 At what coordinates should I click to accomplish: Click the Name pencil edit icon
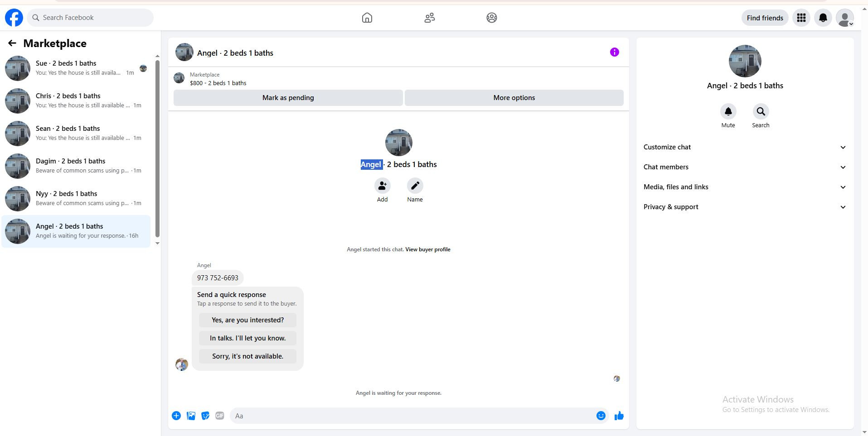(415, 186)
